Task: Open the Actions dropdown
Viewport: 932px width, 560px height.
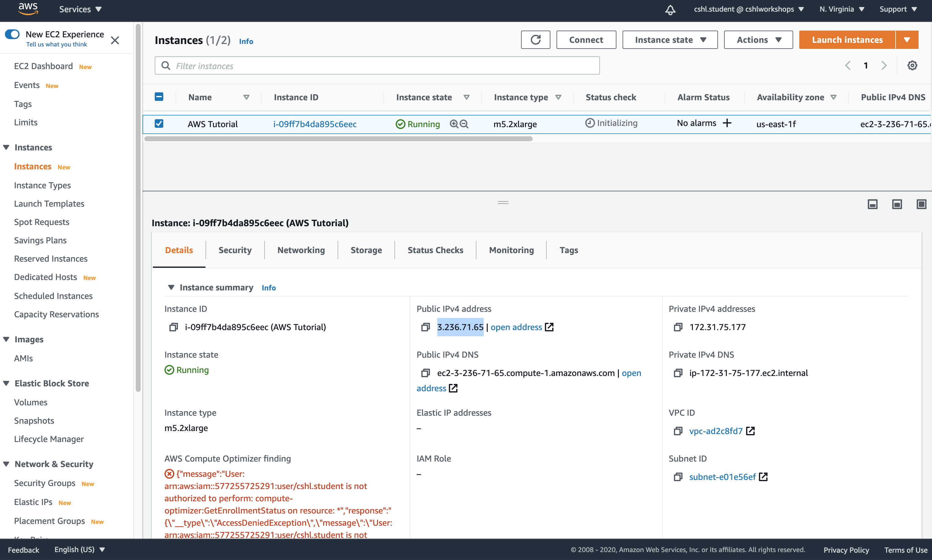Action: pos(758,40)
